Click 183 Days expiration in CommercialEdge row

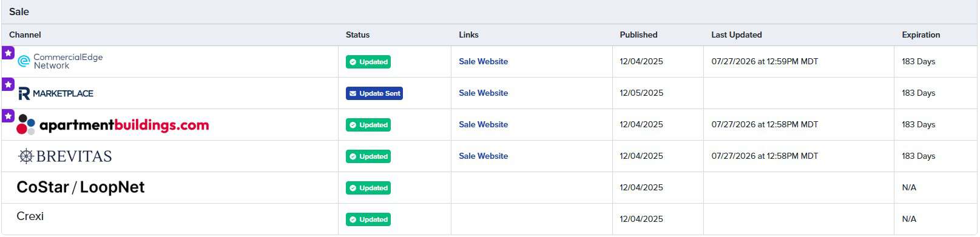click(919, 61)
